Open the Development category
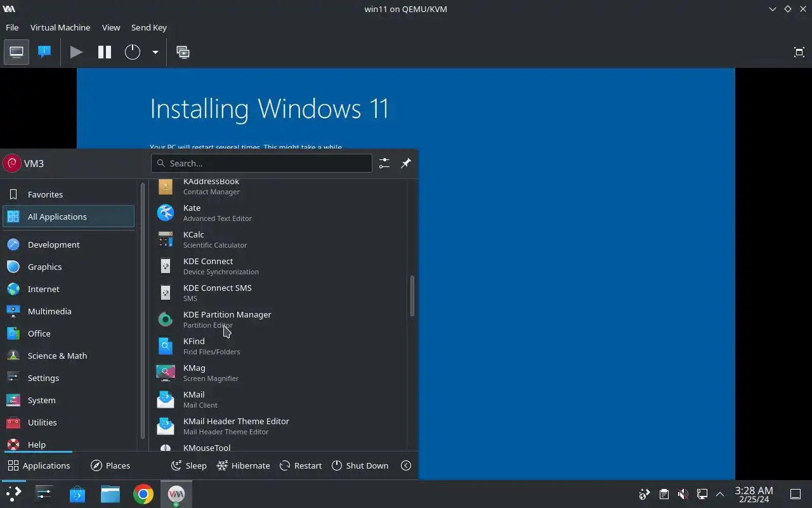The width and height of the screenshot is (812, 508). point(69,244)
